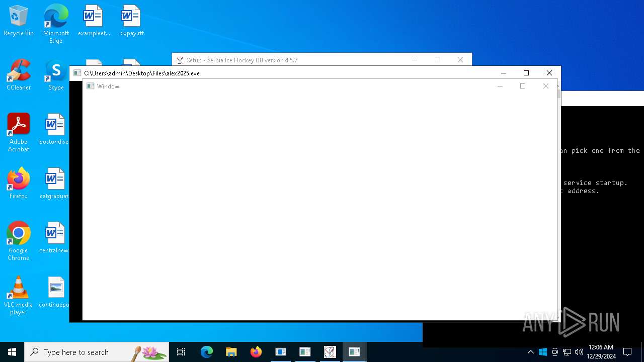The image size is (644, 362).
Task: Switch to the active alex2025.exe taskbar button
Action: [354, 352]
